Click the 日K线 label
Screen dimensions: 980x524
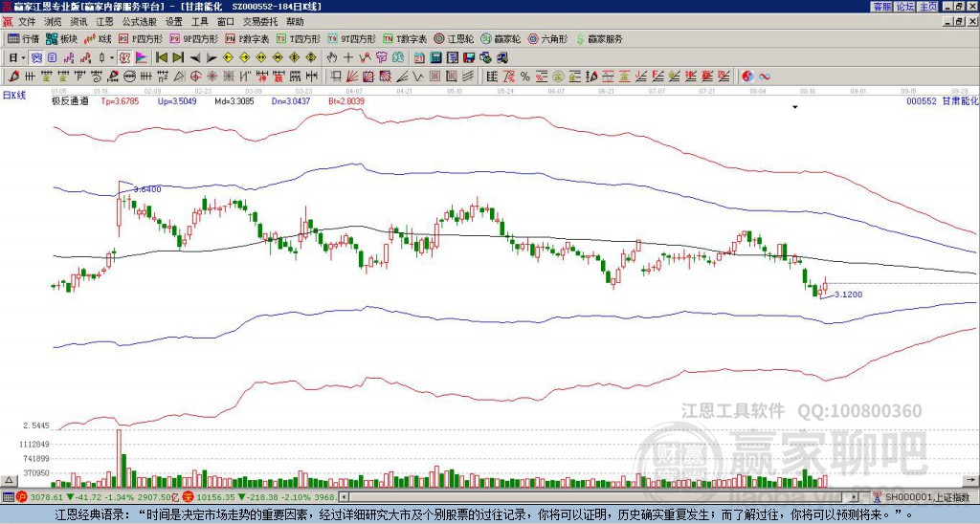click(x=14, y=95)
